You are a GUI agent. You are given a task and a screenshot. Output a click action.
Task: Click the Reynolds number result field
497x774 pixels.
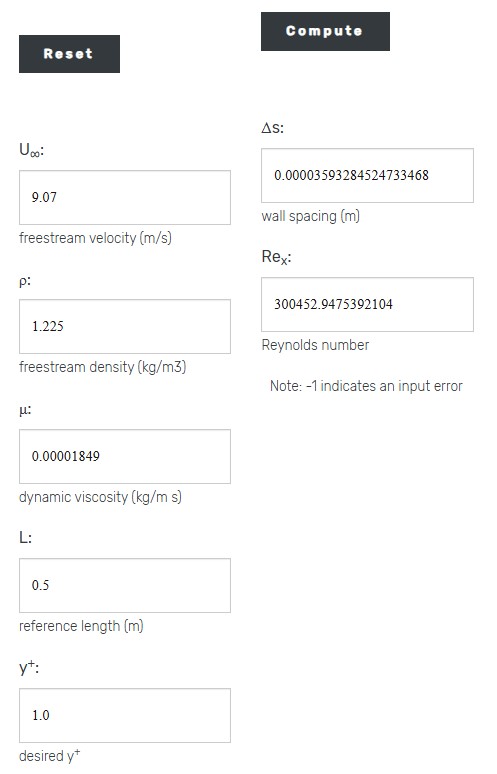tap(367, 304)
